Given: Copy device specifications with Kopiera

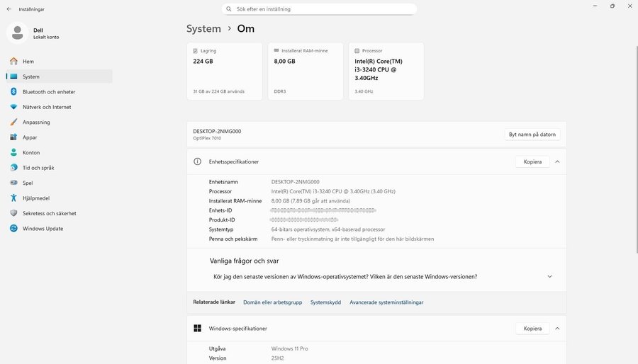Looking at the screenshot, I should point(532,161).
